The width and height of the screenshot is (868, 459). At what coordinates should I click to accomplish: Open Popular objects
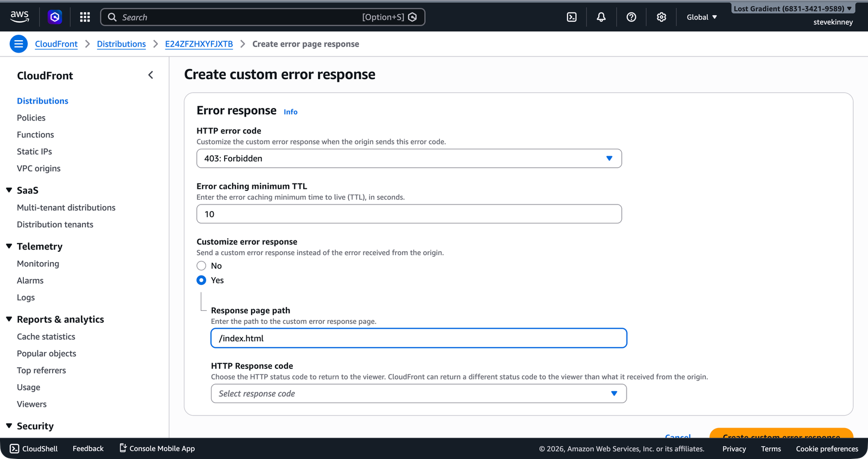(x=47, y=354)
